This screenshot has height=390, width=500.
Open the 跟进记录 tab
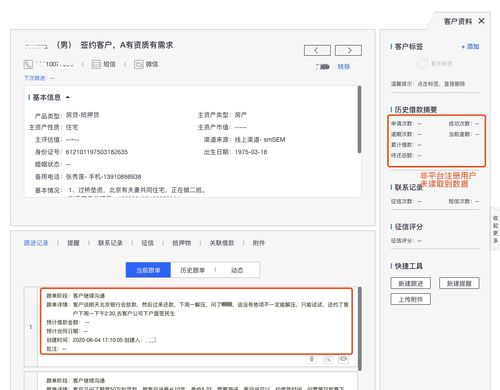click(36, 243)
